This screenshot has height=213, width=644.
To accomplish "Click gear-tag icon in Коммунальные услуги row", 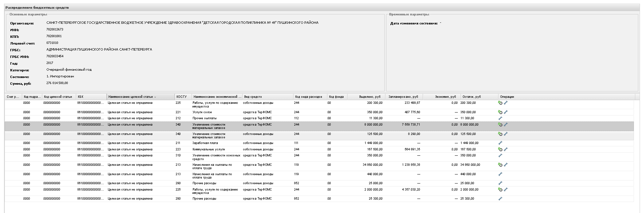I will coord(500,149).
